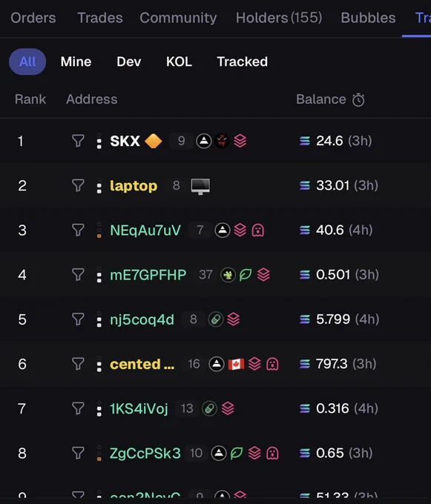
Task: Open the NEqAu7uV wallet address
Action: pyautogui.click(x=145, y=231)
